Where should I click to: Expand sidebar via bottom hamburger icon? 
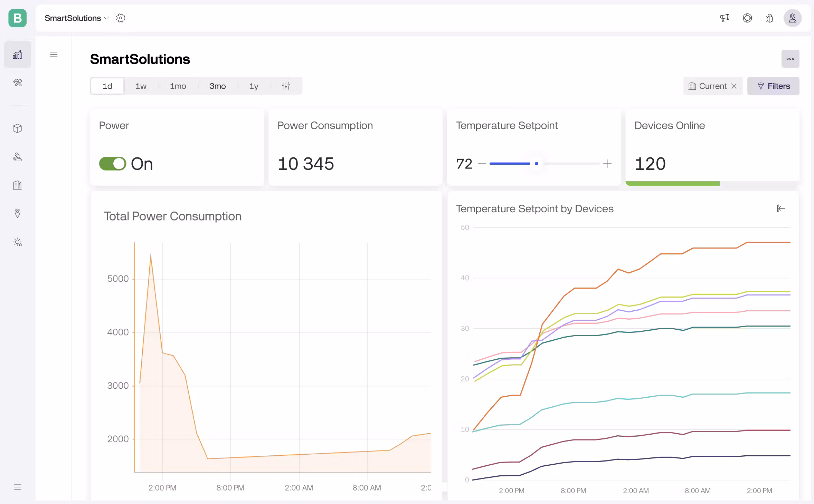click(18, 487)
